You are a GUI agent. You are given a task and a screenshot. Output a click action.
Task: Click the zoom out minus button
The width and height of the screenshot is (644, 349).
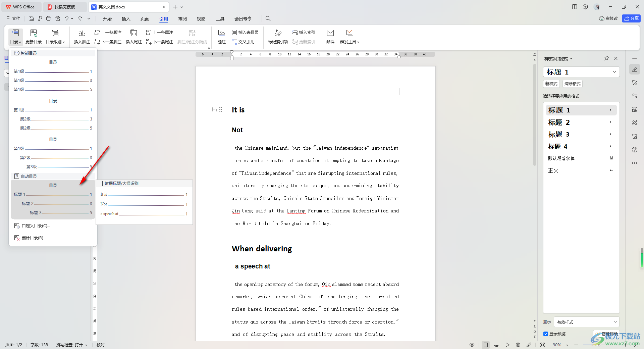[576, 345]
